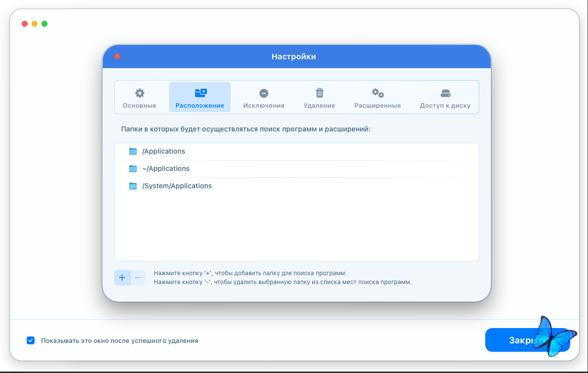Select the ~/Applications folder in list

click(x=166, y=168)
